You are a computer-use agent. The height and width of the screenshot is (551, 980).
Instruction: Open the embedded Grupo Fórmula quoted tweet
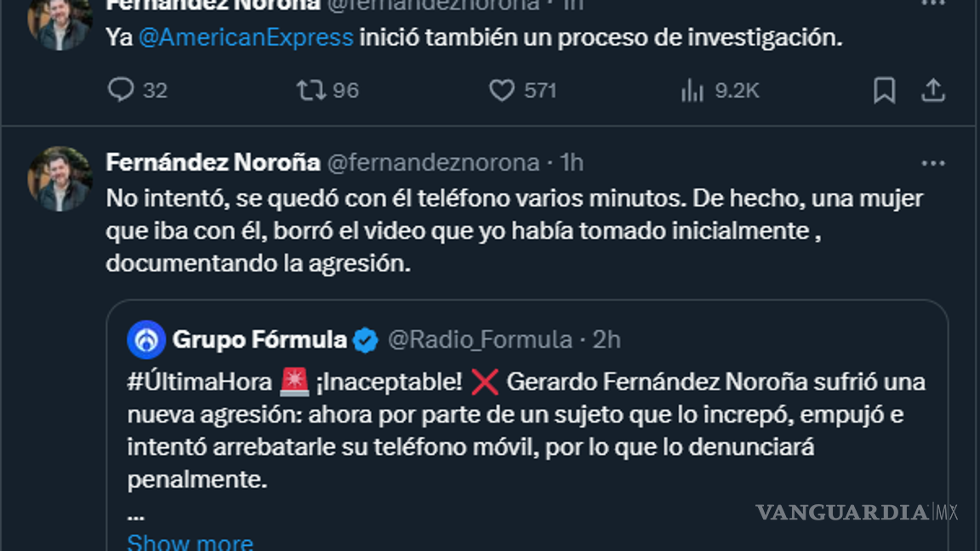pos(527,425)
